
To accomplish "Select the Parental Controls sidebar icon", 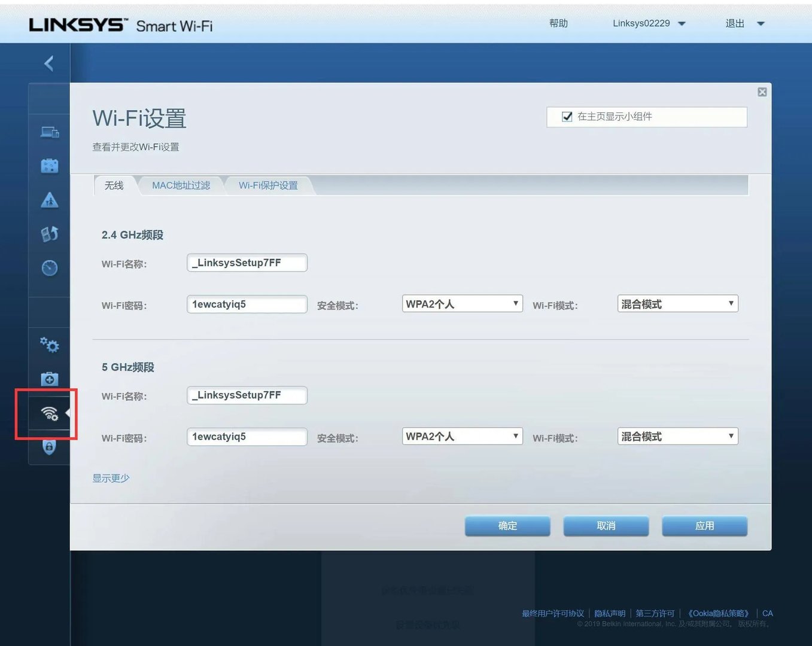I will click(x=50, y=200).
